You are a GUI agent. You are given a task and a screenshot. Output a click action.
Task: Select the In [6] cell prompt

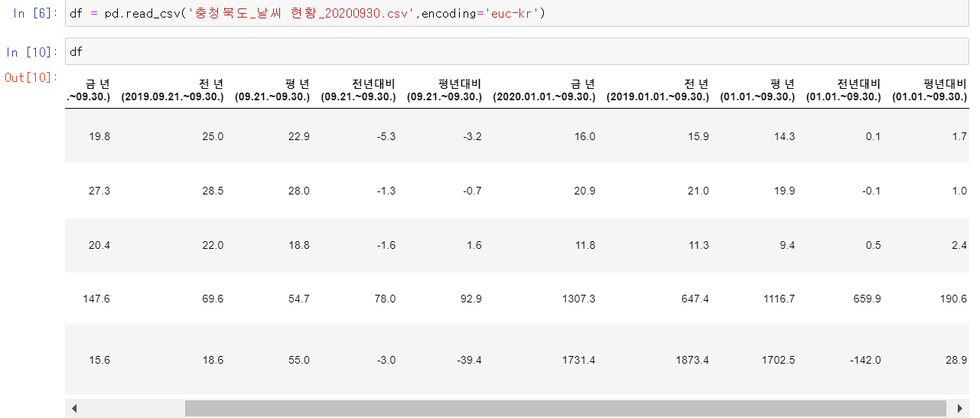tap(35, 15)
